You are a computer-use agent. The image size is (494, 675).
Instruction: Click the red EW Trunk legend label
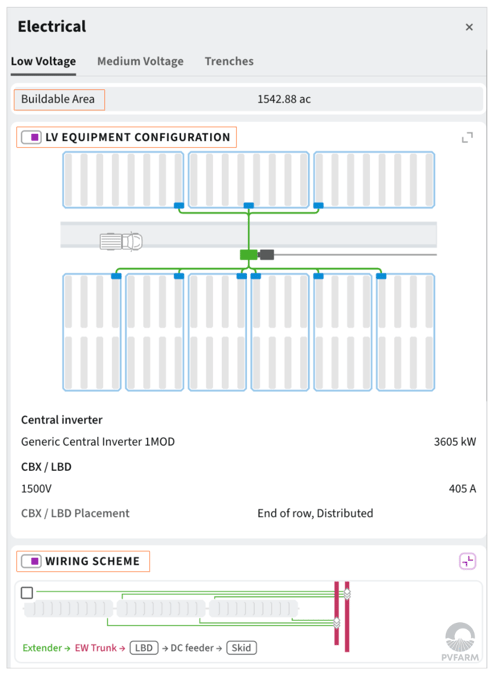point(96,648)
